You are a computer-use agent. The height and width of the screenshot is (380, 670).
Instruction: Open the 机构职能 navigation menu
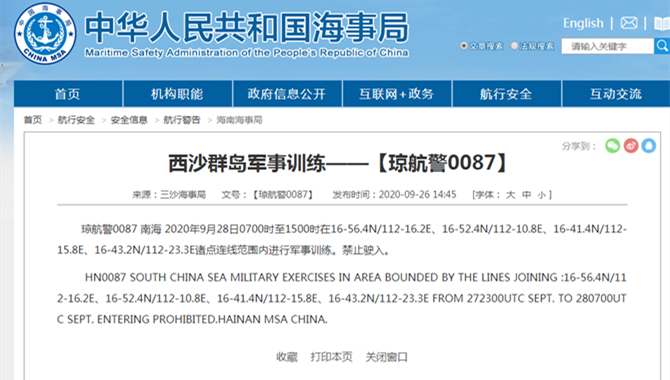point(177,94)
